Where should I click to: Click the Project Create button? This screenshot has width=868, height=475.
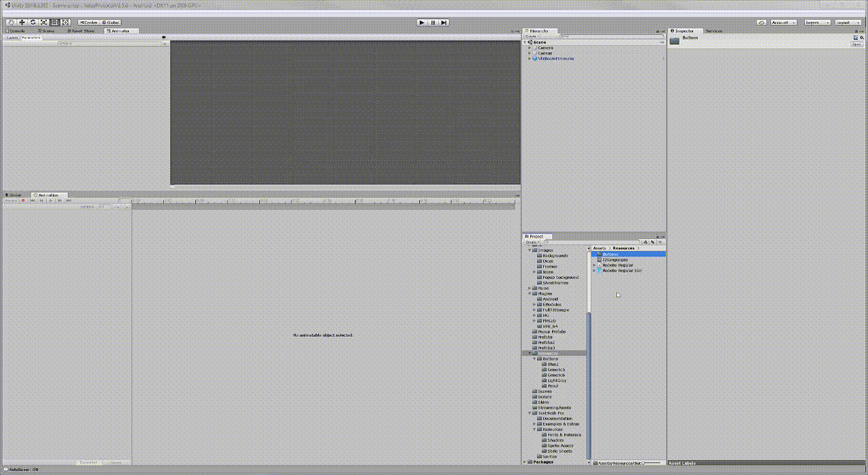tap(532, 242)
